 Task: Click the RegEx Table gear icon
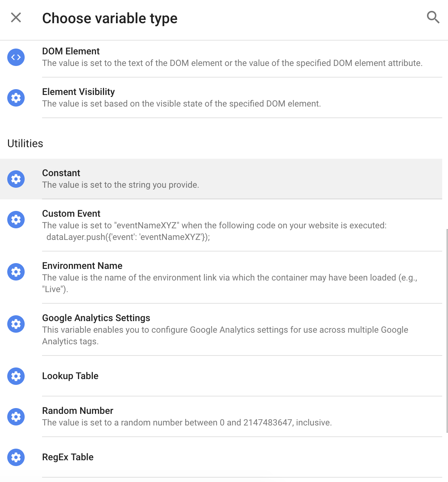16,457
